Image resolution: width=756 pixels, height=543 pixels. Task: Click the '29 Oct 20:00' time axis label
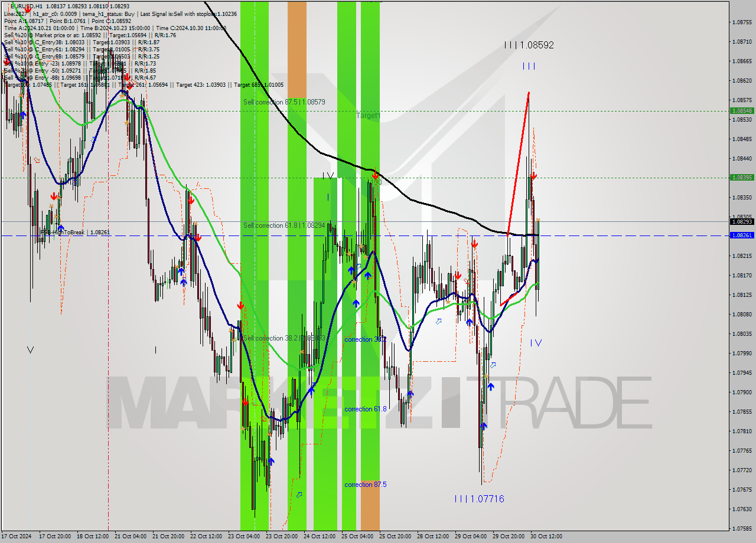click(x=509, y=537)
